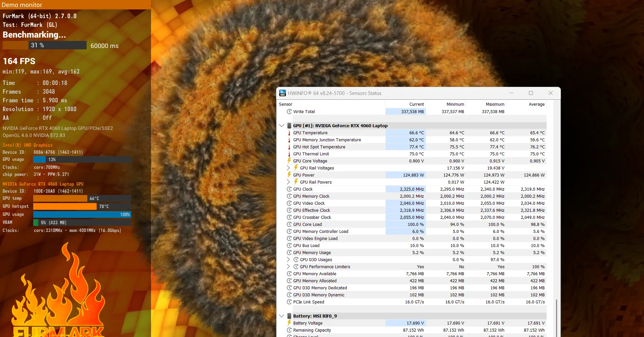This screenshot has width=644, height=337.
Task: Click the GPU Thermal Limit thermometer icon
Action: click(289, 154)
